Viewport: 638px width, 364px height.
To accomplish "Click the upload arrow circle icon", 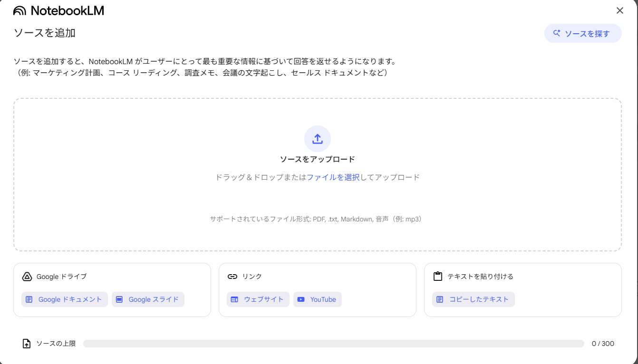I will point(318,139).
